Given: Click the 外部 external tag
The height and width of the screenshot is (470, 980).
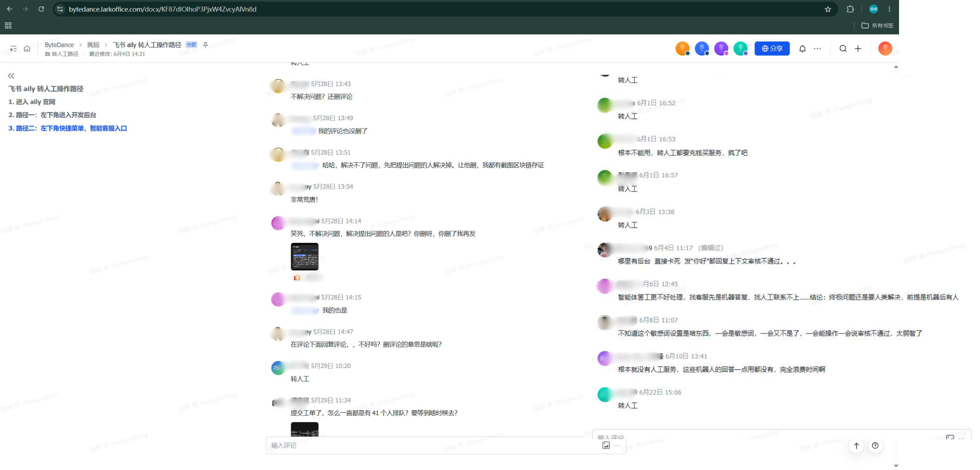Looking at the screenshot, I should tap(191, 45).
